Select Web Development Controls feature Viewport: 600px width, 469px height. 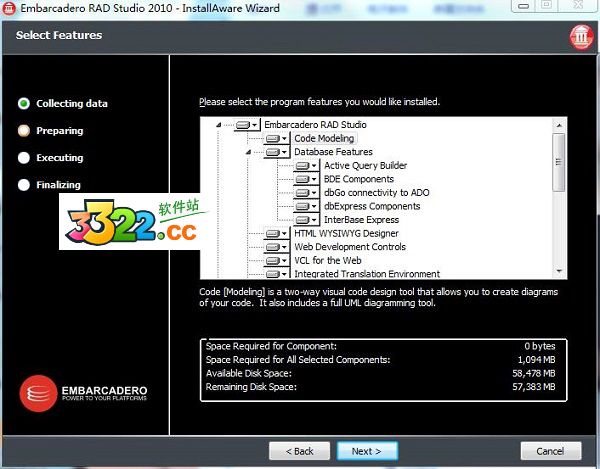(350, 247)
